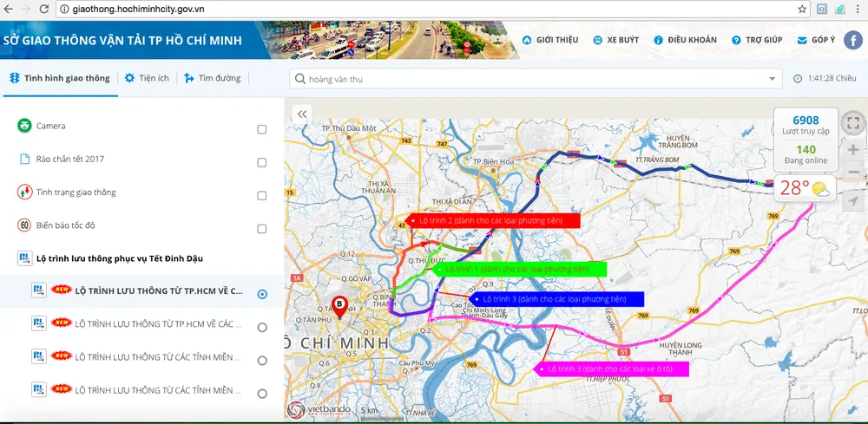868x424 pixels.
Task: Click the Camera layer icon
Action: (24, 126)
